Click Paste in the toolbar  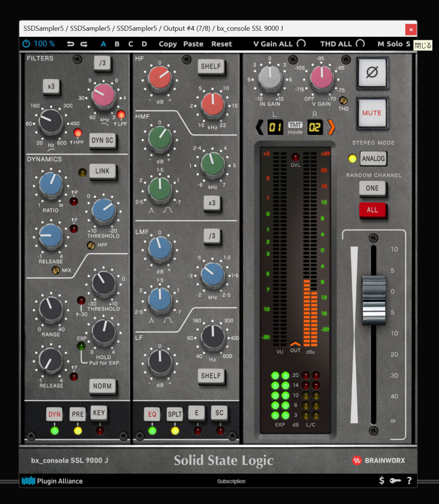[193, 44]
